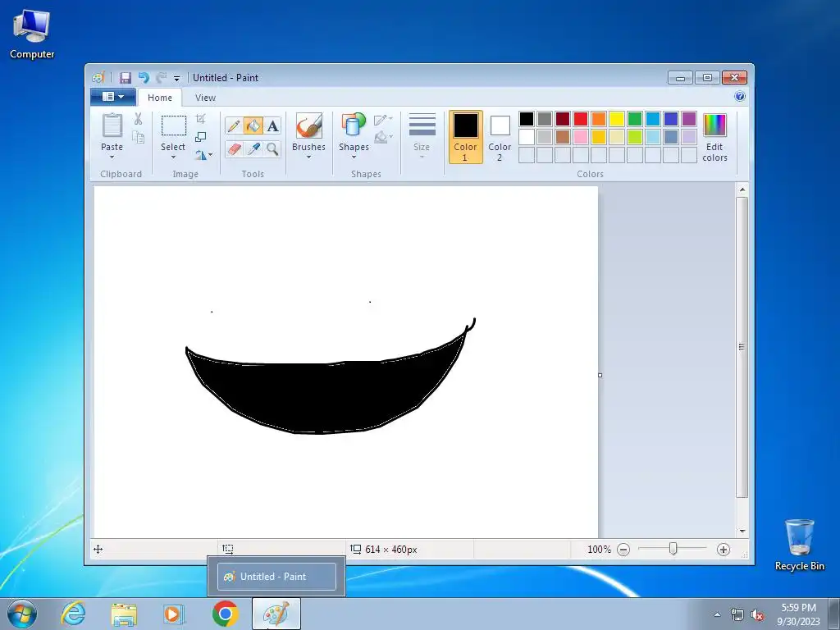The width and height of the screenshot is (840, 630).
Task: Click the Brushes tool icon
Action: pyautogui.click(x=309, y=126)
